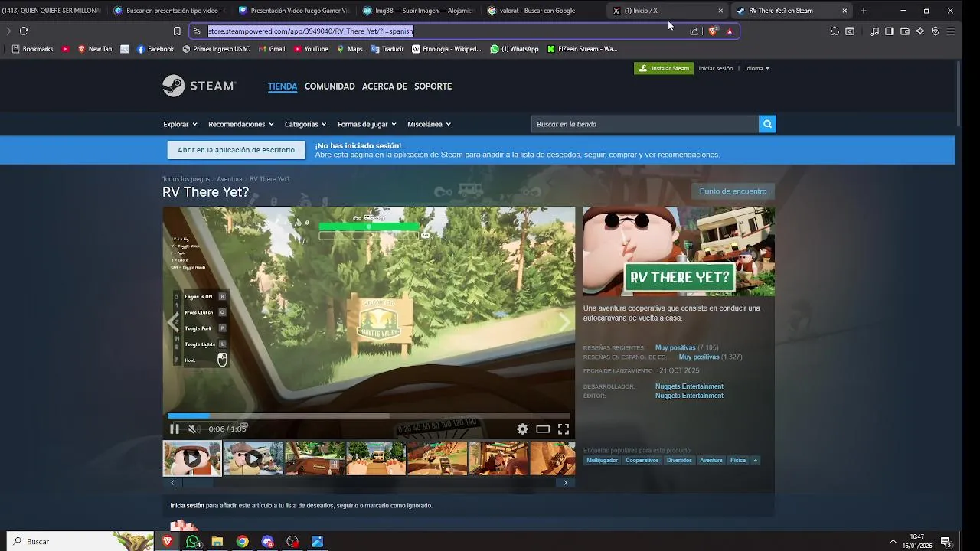Open the YouTube bookmark
Viewport: 980px width, 551px height.
(x=311, y=49)
